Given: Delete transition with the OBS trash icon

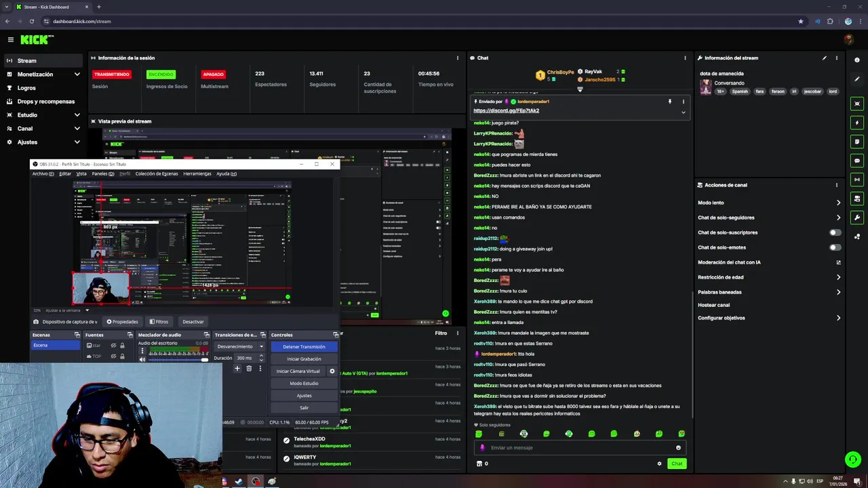Looking at the screenshot, I should (249, 369).
